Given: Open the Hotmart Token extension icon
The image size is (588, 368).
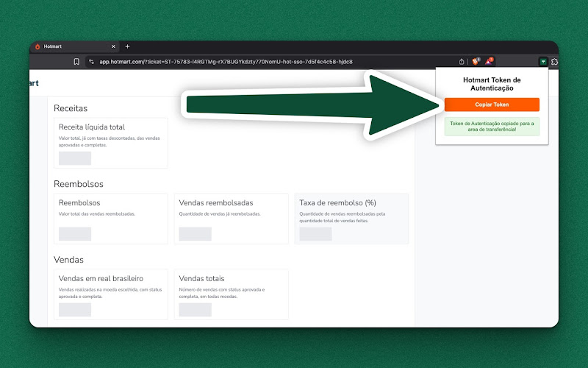Looking at the screenshot, I should [542, 62].
